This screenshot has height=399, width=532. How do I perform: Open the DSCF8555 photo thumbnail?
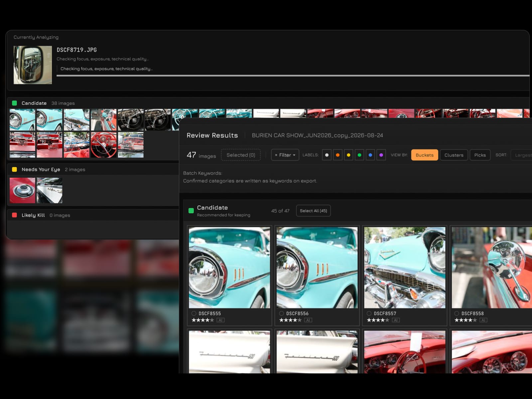pos(229,268)
